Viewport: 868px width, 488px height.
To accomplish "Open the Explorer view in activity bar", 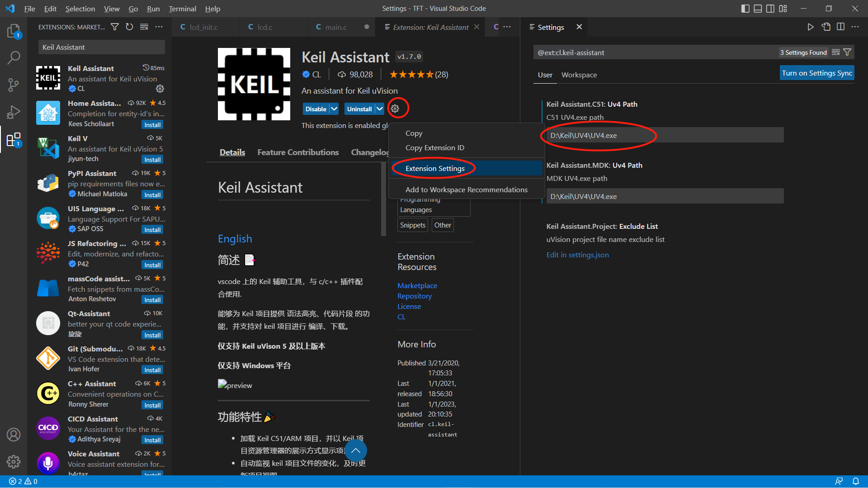I will [x=14, y=31].
